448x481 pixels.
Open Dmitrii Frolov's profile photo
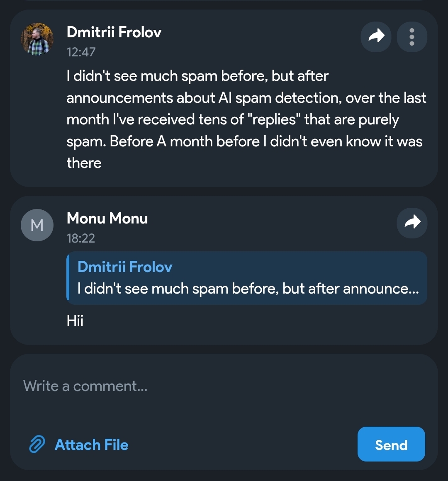tap(37, 39)
